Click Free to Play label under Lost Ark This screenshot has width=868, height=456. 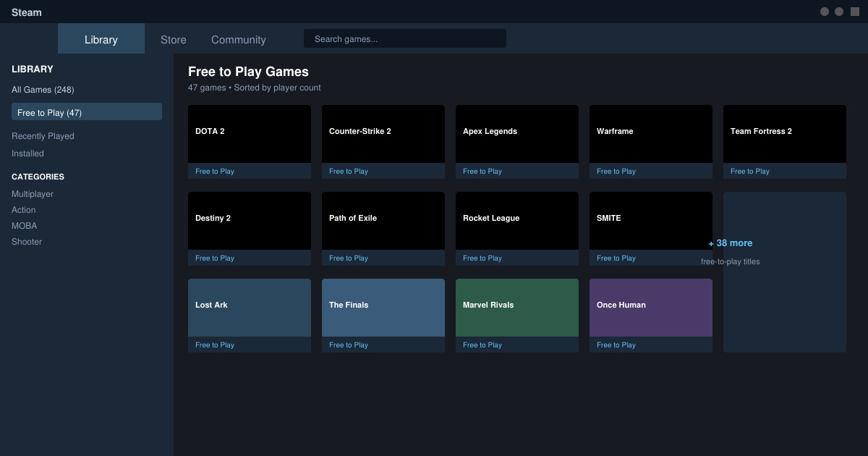click(x=215, y=345)
